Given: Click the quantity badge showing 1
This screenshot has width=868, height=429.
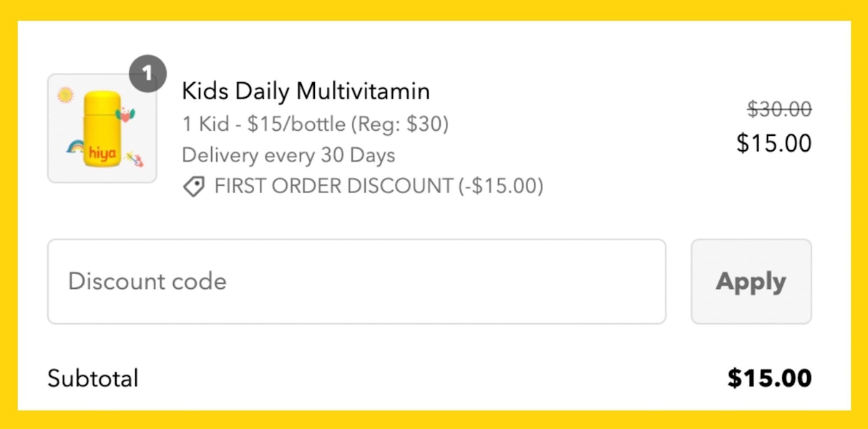Looking at the screenshot, I should tap(147, 74).
